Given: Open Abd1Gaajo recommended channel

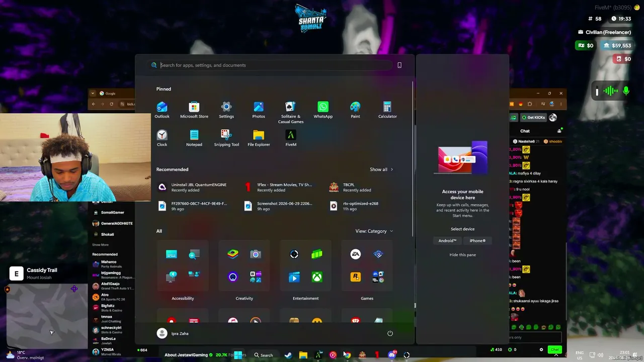Looking at the screenshot, I should pyautogui.click(x=113, y=286).
